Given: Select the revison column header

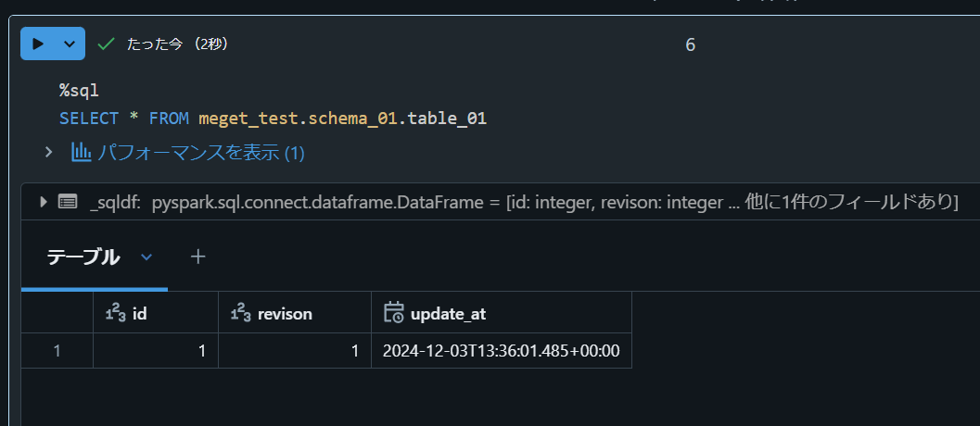Looking at the screenshot, I should [285, 313].
